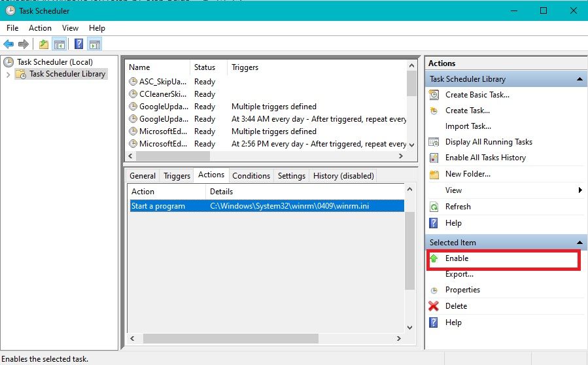Click the Create Basic Task icon
The height and width of the screenshot is (365, 588).
click(x=433, y=94)
